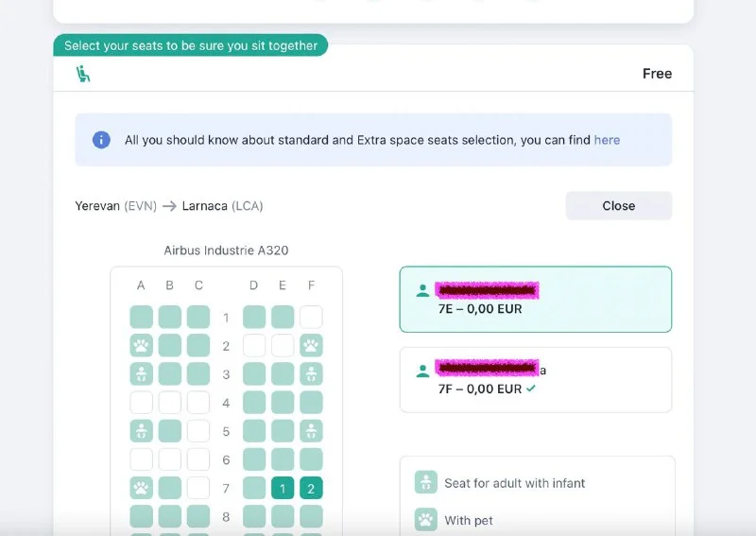Select second passenger card with seat 7F
The width and height of the screenshot is (756, 536).
click(x=535, y=379)
